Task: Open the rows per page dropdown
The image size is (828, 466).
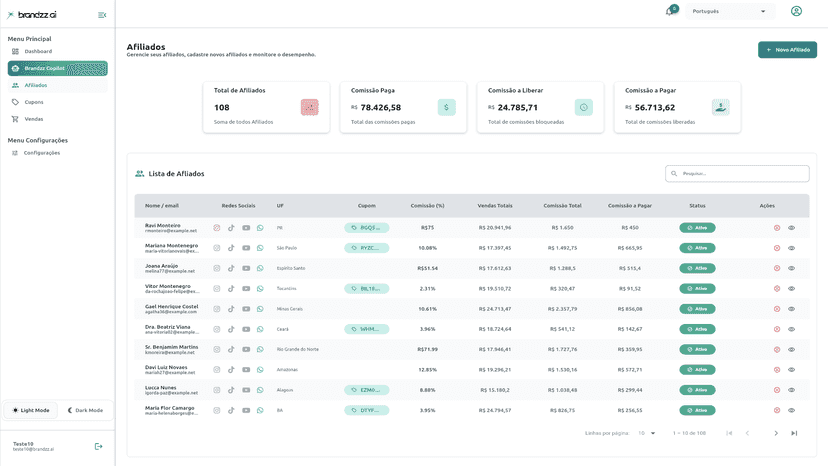Action: [646, 433]
